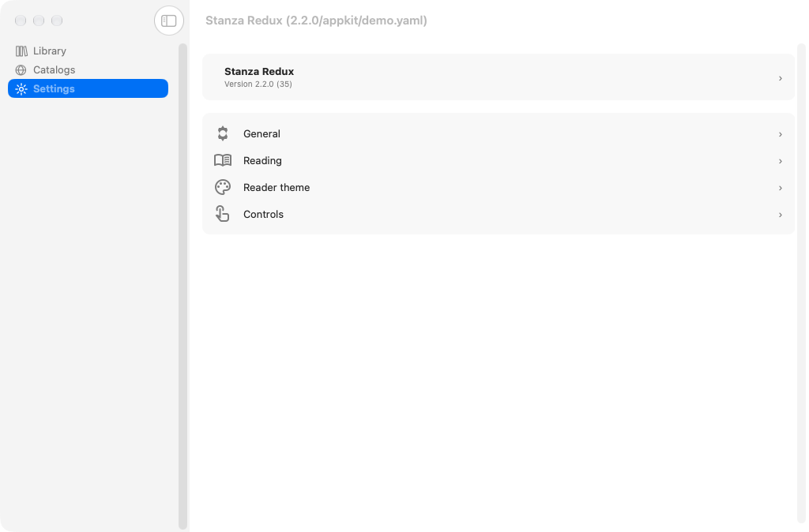Image resolution: width=809 pixels, height=532 pixels.
Task: Open the Catalogs sidebar item
Action: point(88,70)
